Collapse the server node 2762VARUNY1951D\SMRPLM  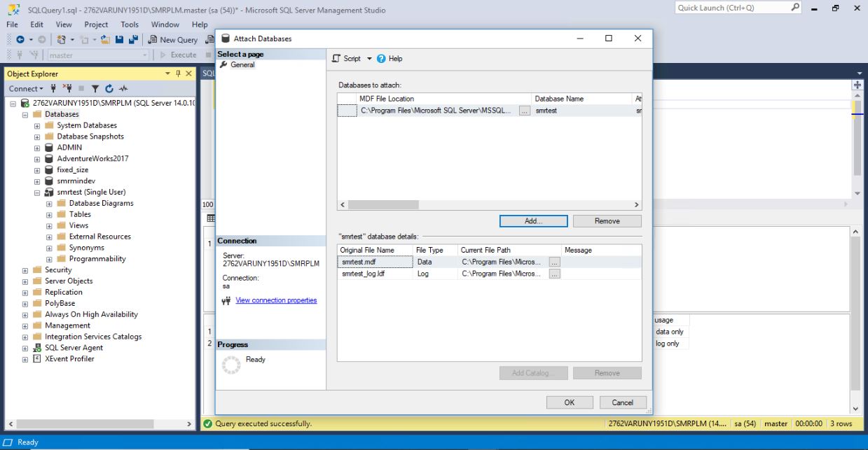(x=13, y=104)
